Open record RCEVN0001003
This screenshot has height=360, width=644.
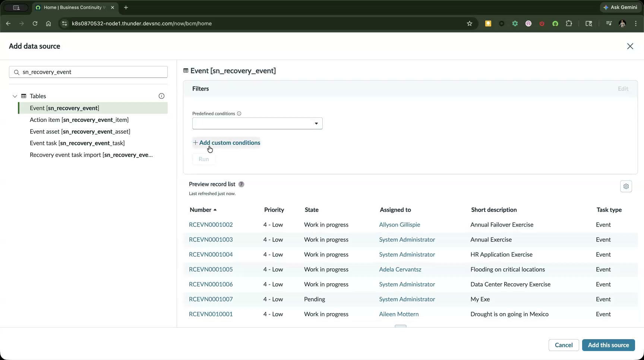211,240
